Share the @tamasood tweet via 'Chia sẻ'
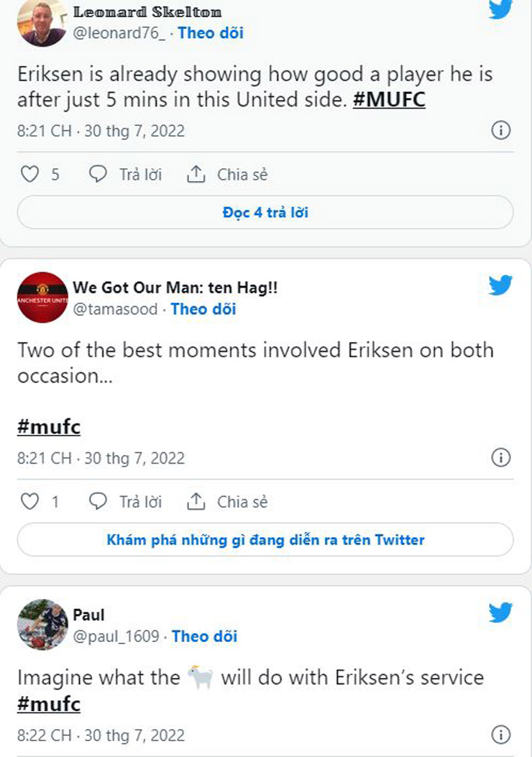Screen dimensions: 532x757 click(x=227, y=502)
